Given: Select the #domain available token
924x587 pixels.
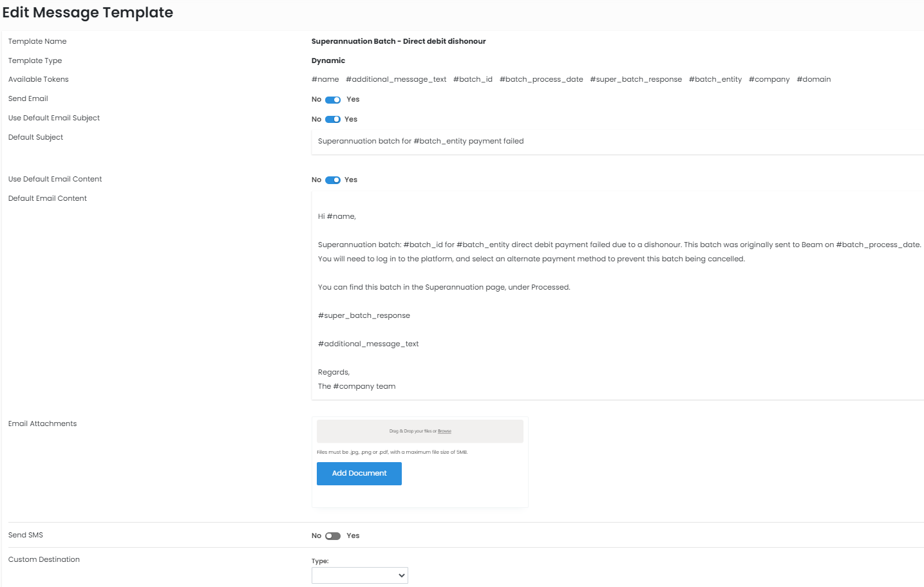Looking at the screenshot, I should point(813,80).
